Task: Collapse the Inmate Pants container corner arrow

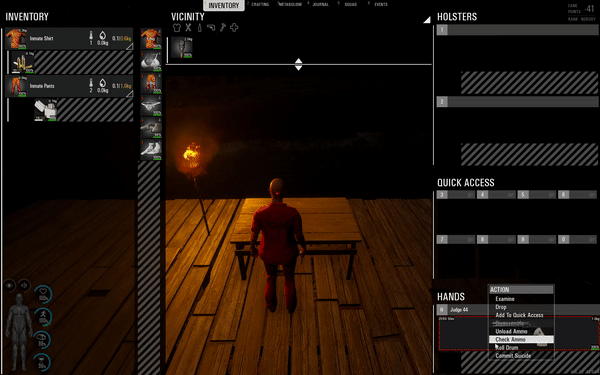Action: [130, 94]
